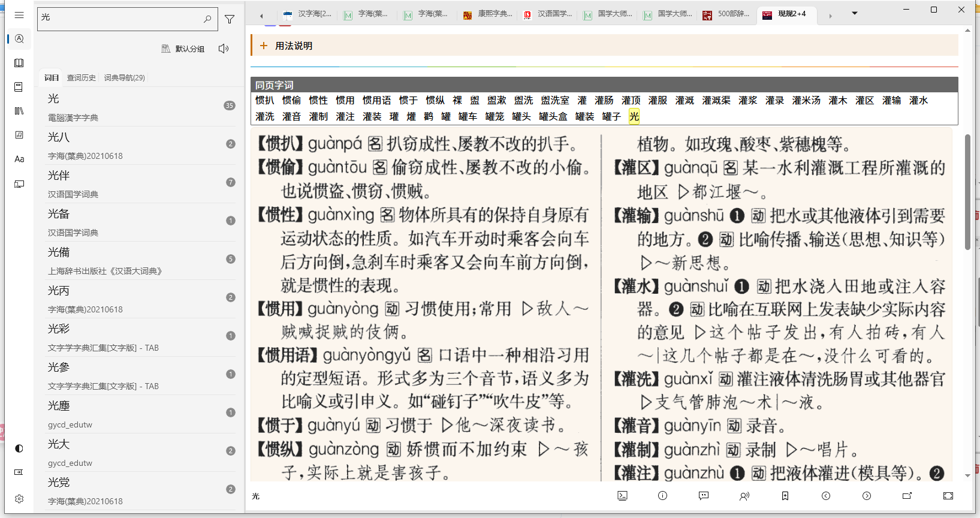Viewport: 980px width, 518px height.
Task: Switch to the 康熙字典 dictionary tab
Action: pyautogui.click(x=488, y=14)
